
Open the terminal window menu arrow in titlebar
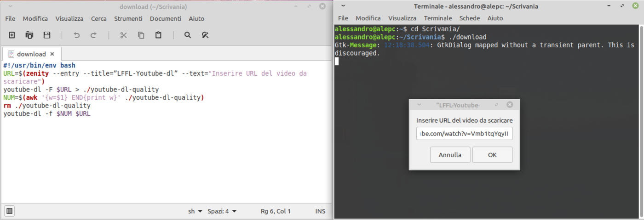pyautogui.click(x=343, y=6)
